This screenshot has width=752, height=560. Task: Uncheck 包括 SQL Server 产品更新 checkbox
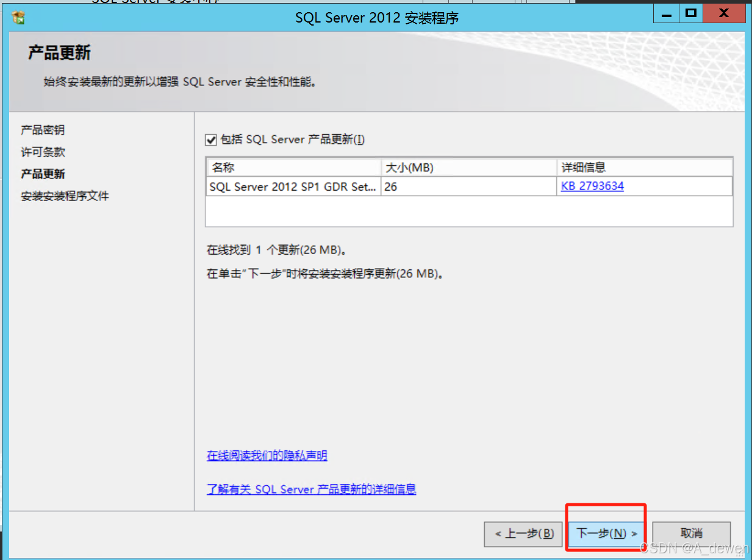tap(211, 140)
